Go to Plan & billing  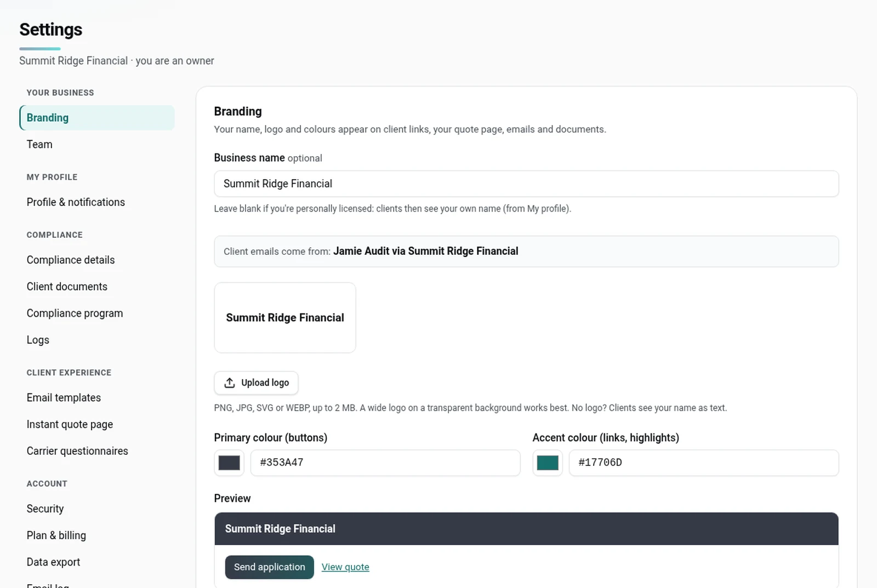point(97,535)
